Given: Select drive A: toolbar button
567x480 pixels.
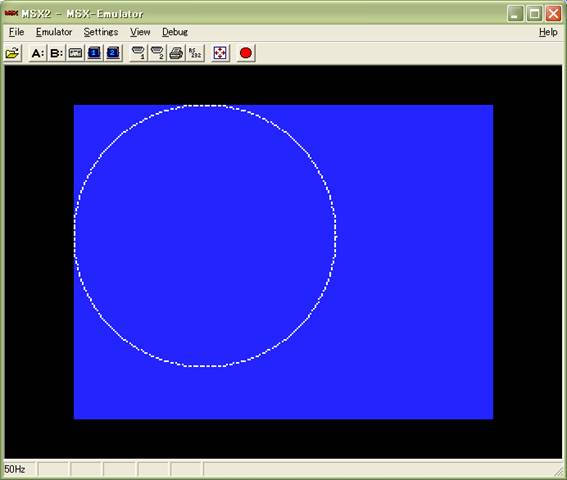Looking at the screenshot, I should [38, 53].
